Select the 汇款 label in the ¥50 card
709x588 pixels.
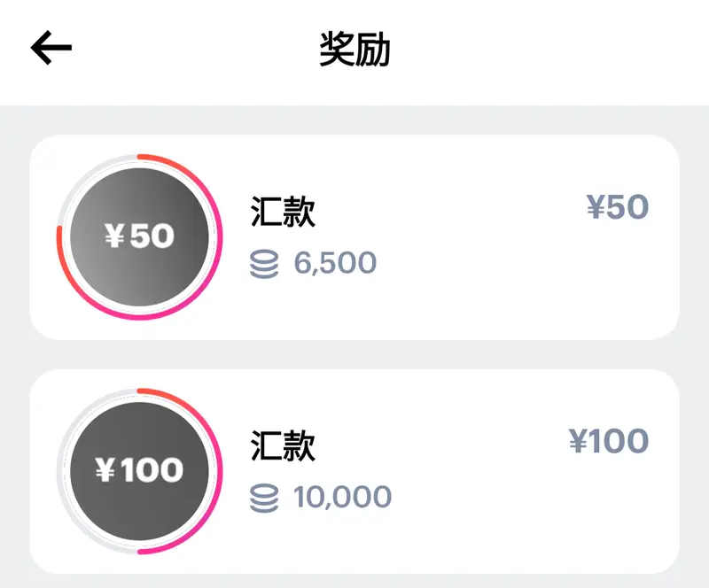click(x=283, y=211)
